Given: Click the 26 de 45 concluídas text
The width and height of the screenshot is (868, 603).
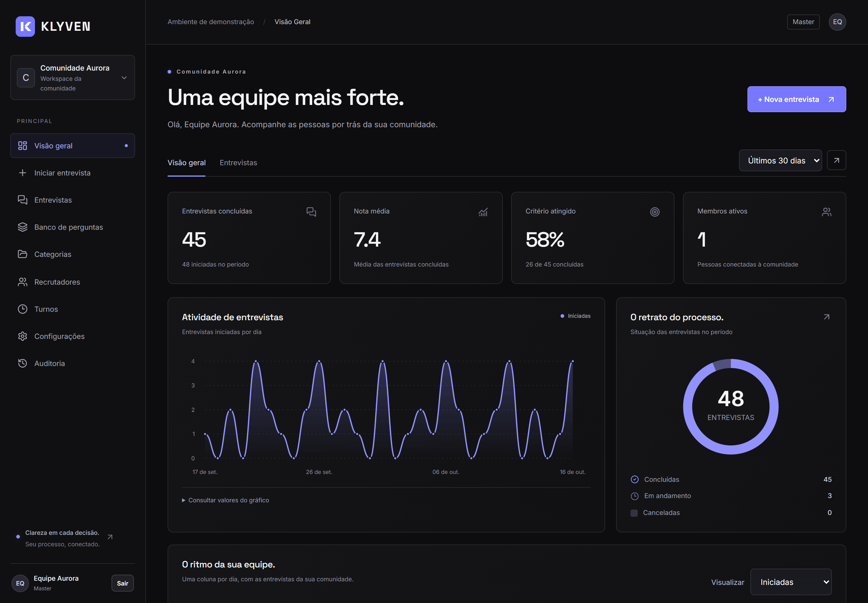Looking at the screenshot, I should coord(555,264).
